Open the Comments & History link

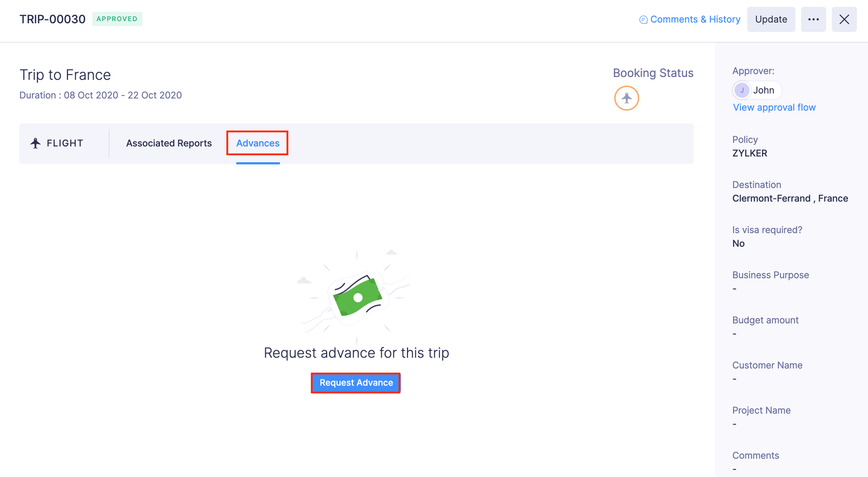[695, 19]
